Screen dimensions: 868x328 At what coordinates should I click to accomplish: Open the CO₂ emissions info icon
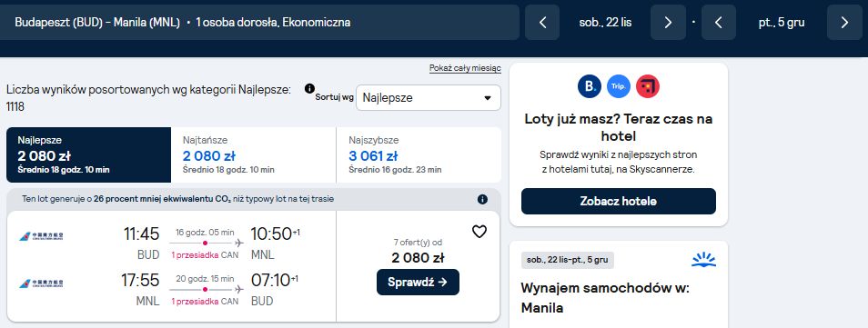pyautogui.click(x=483, y=199)
